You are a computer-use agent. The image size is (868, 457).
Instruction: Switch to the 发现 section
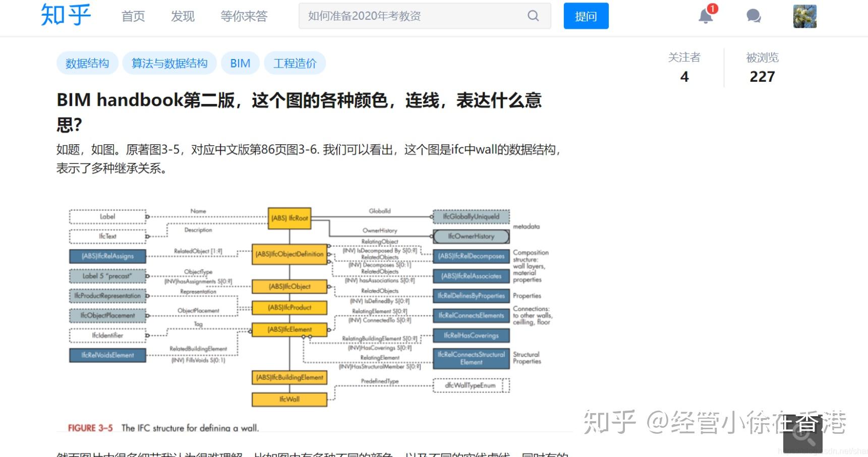point(183,16)
